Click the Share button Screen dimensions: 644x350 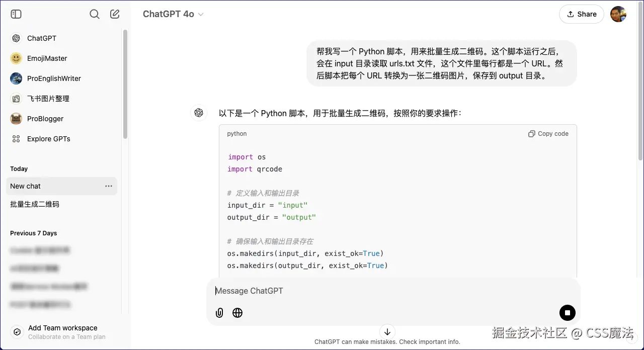click(x=582, y=14)
